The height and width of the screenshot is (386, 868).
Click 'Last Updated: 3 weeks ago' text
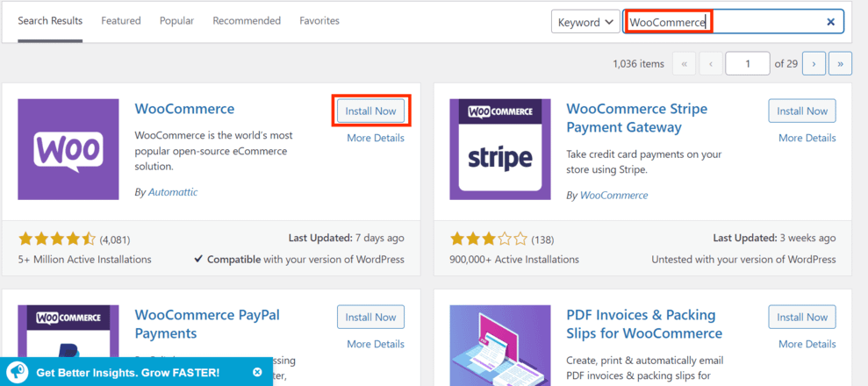pyautogui.click(x=774, y=239)
